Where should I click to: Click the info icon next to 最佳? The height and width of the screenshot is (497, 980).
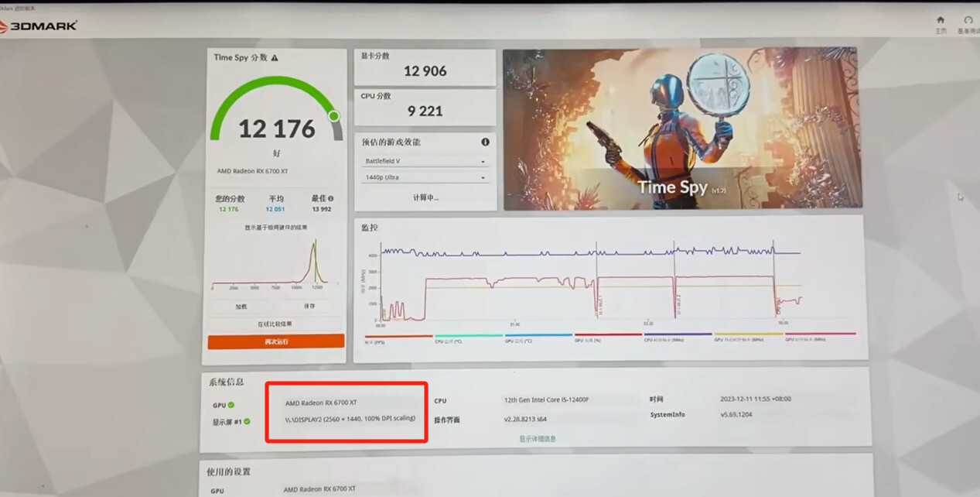(x=331, y=198)
